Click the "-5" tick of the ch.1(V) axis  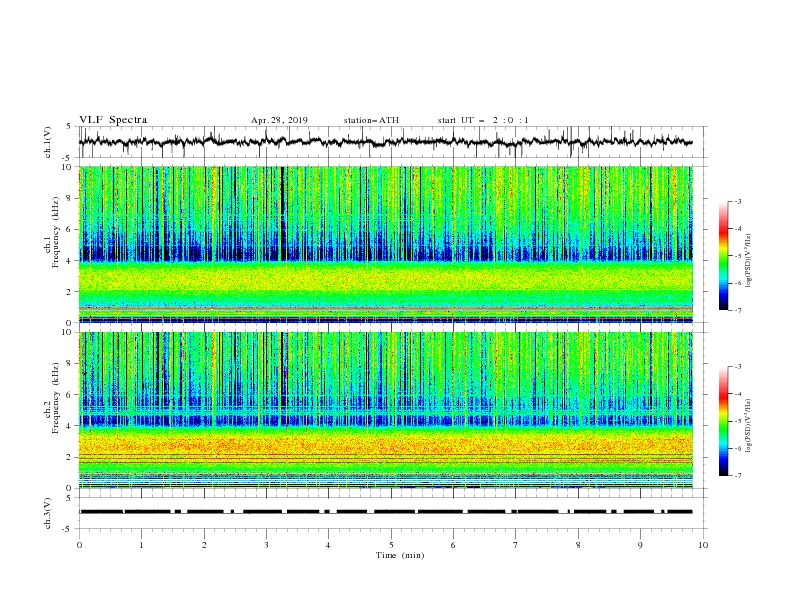click(68, 158)
